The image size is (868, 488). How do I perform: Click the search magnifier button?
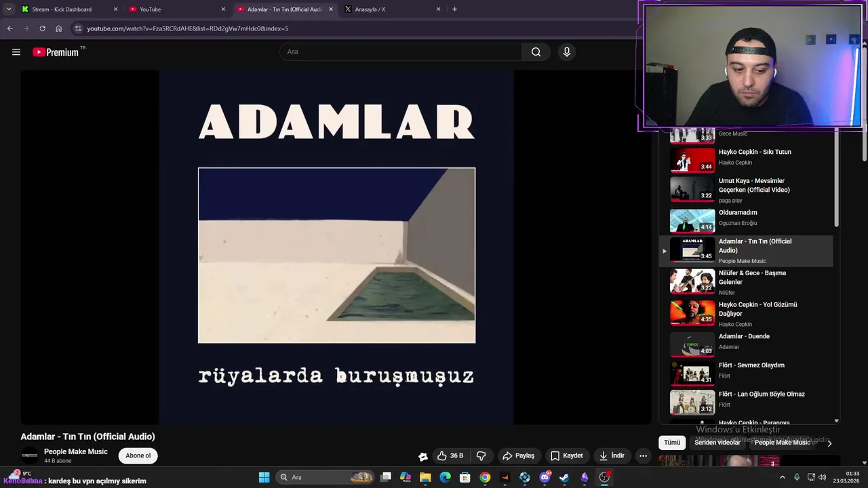point(536,52)
